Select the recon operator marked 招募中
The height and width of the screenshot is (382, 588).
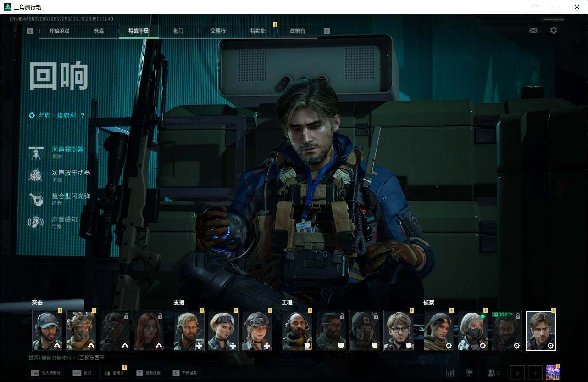pyautogui.click(x=507, y=331)
